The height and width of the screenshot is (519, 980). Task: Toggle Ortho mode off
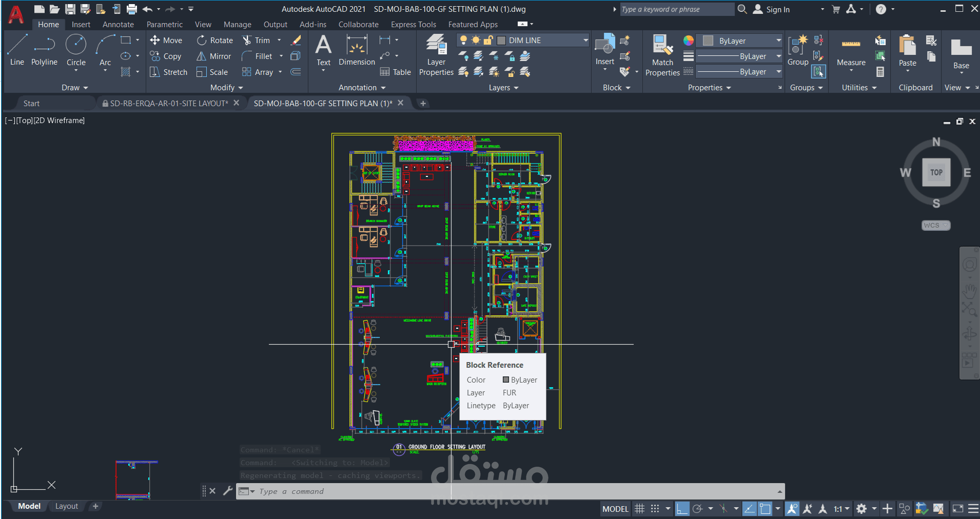682,509
